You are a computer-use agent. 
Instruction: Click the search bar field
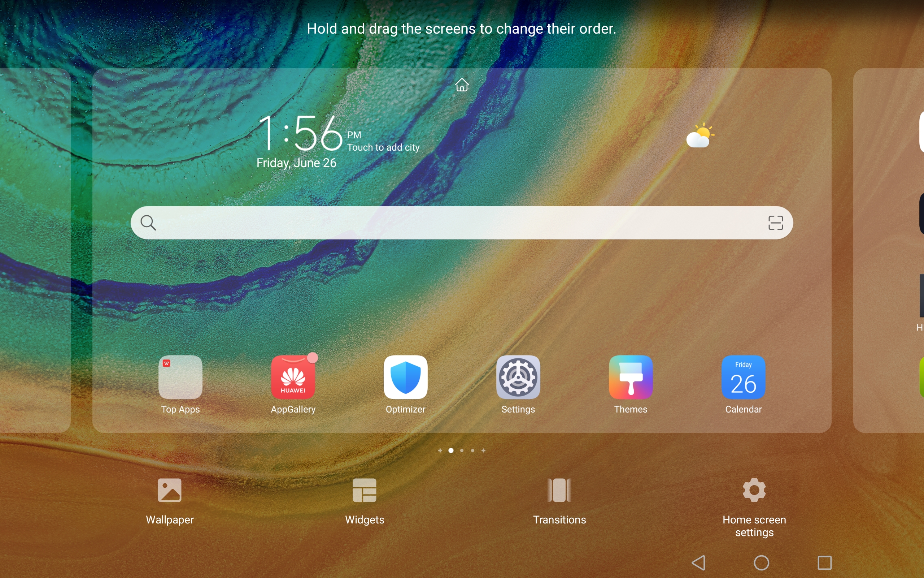point(462,223)
